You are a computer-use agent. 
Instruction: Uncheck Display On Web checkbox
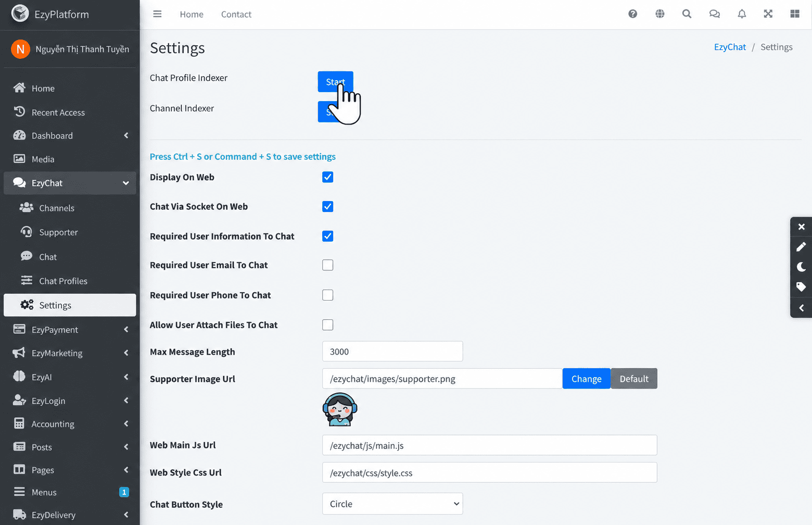[x=328, y=177]
